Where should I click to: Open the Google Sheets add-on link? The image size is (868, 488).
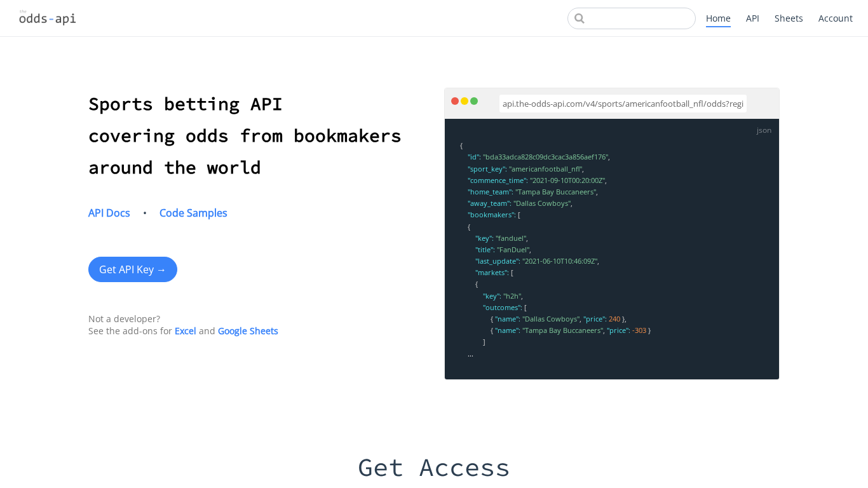(248, 330)
